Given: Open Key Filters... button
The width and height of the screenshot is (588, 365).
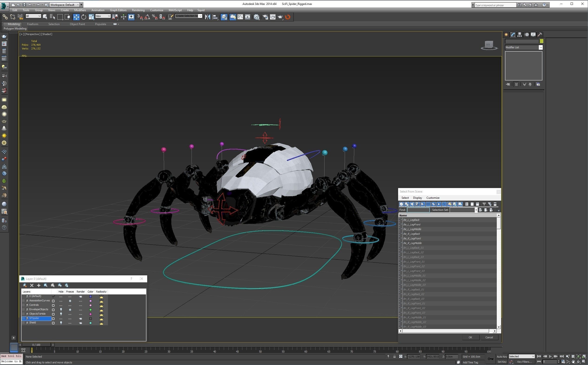Looking at the screenshot, I should click(524, 362).
